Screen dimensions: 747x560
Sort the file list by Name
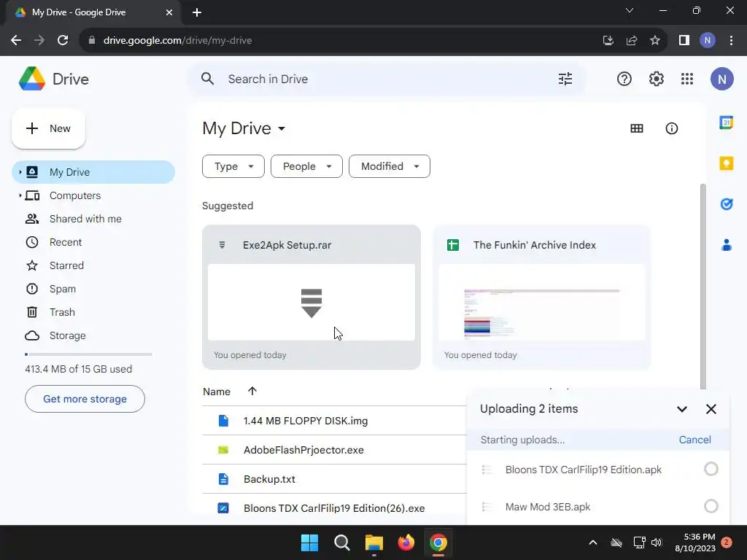217,392
